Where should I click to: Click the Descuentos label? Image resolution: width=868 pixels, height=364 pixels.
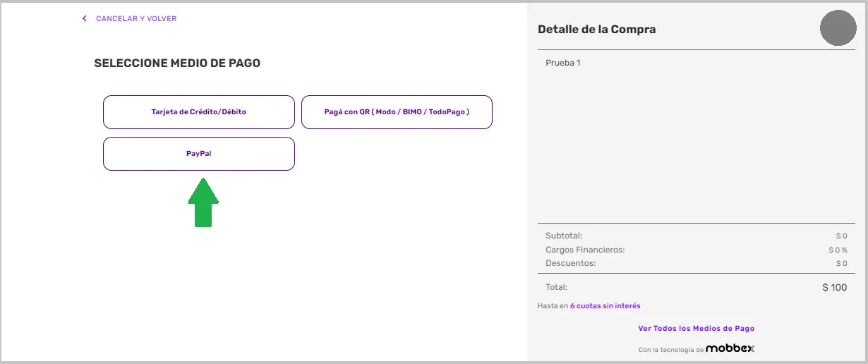[571, 263]
